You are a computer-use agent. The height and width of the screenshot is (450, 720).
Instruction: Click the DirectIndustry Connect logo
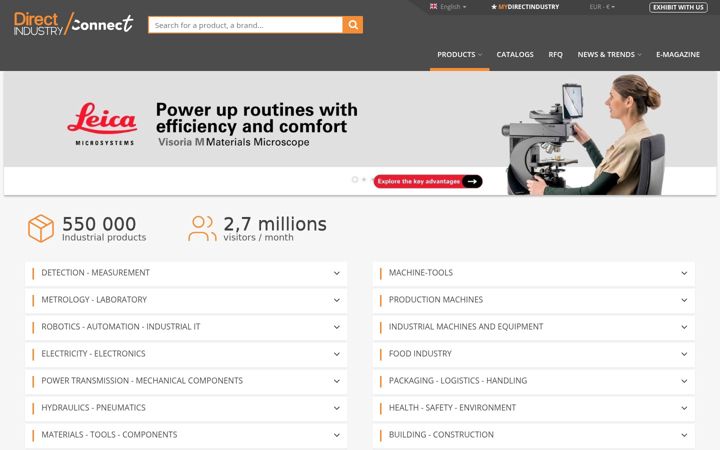73,24
